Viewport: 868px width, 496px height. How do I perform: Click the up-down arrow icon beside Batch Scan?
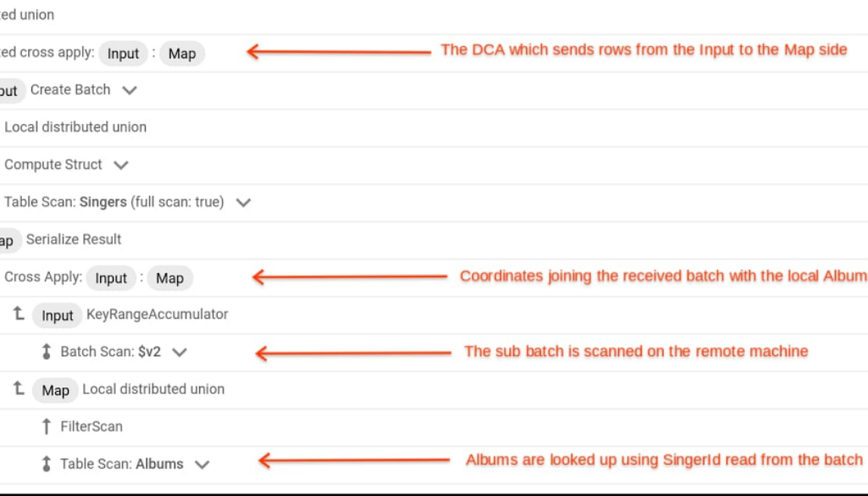(x=47, y=352)
